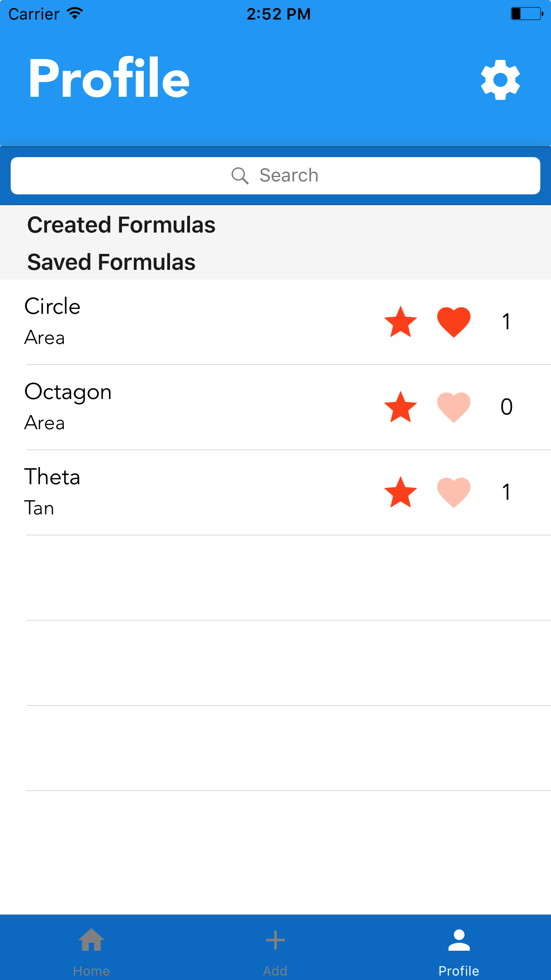Viewport: 551px width, 980px height.
Task: Expand the Created Formulas section
Action: 121,225
